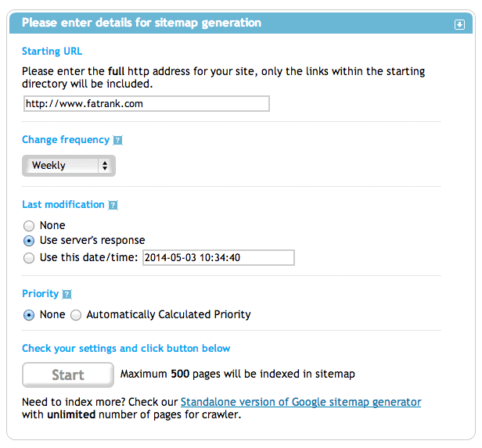Screen dimensions: 482x448
Task: Click the Change frequency heading label
Action: point(66,140)
